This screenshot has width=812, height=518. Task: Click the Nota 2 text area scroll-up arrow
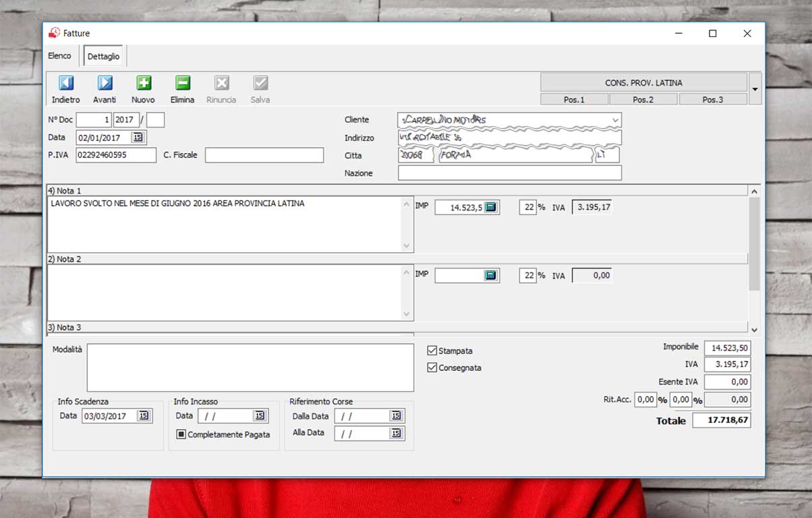tap(407, 272)
